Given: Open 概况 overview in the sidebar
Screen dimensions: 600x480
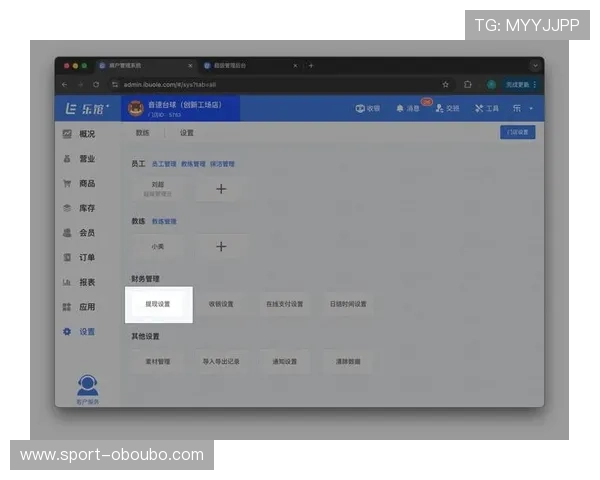Looking at the screenshot, I should click(x=79, y=134).
